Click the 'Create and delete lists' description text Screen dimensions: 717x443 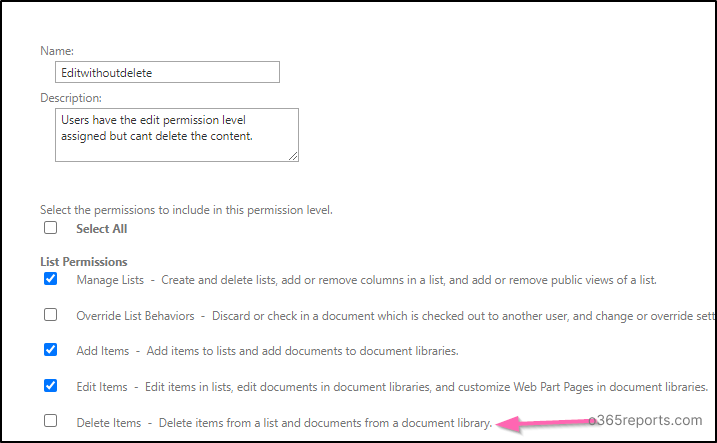(409, 280)
